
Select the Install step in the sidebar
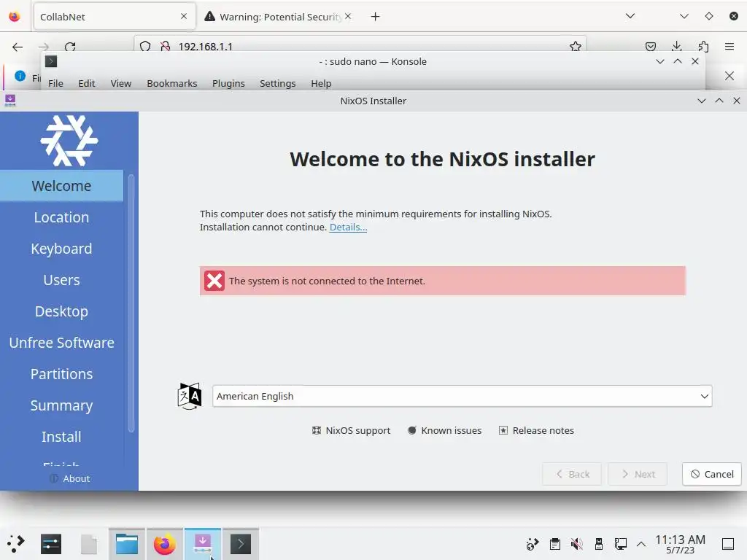coord(61,437)
